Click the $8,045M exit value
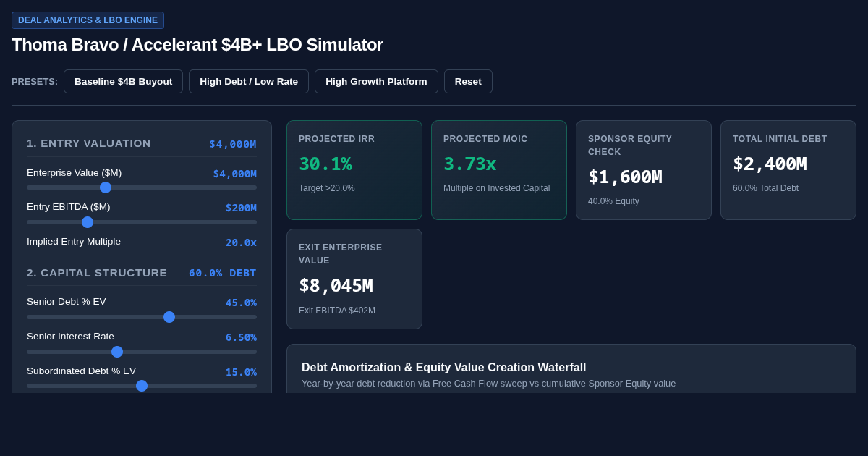 pos(336,286)
